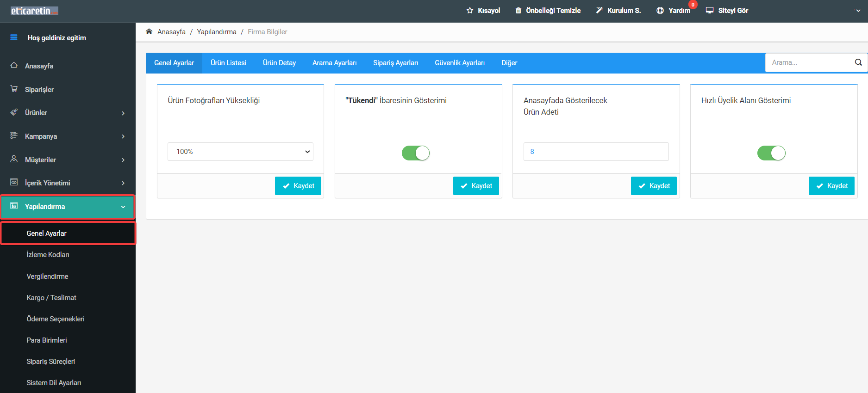868x393 pixels.
Task: Open Genel Ayarlar in the sidebar
Action: [68, 233]
